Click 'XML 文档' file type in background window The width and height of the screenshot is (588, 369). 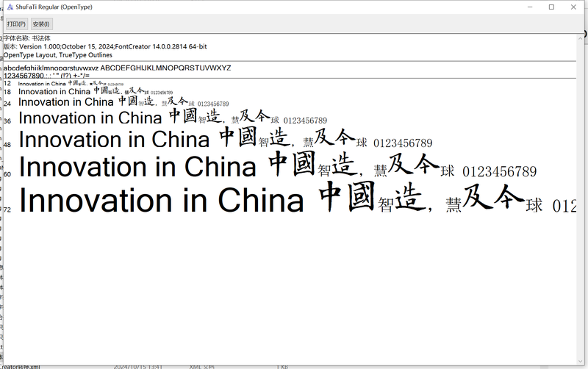(x=201, y=367)
